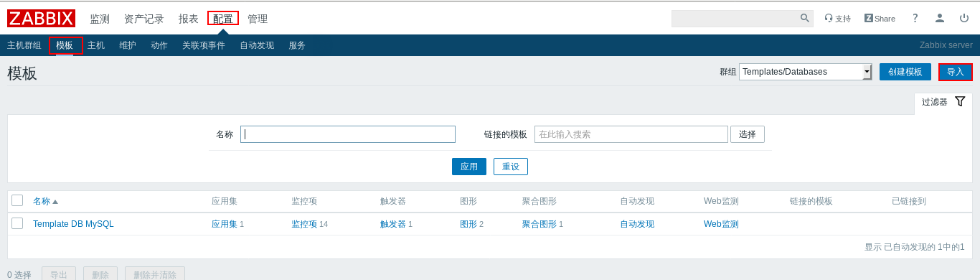Screen dimensions: 980x280
Task: Open the 配置 top menu
Action: [223, 19]
